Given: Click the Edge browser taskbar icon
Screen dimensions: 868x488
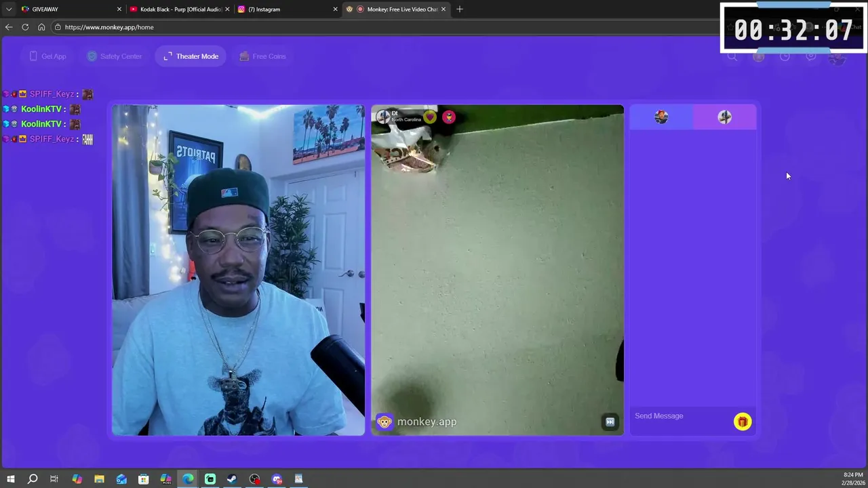Looking at the screenshot, I should pyautogui.click(x=188, y=479).
